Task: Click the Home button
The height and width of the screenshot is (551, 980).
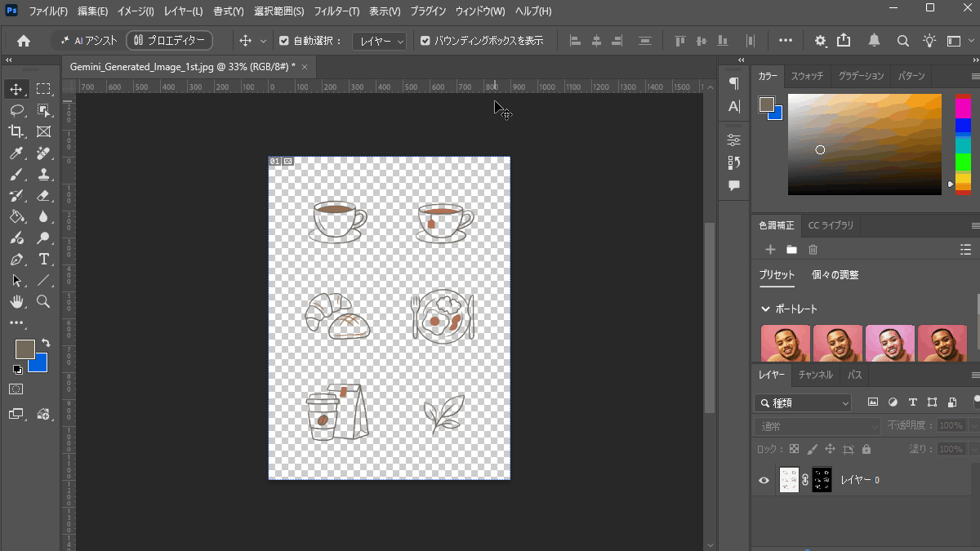Action: tap(24, 41)
